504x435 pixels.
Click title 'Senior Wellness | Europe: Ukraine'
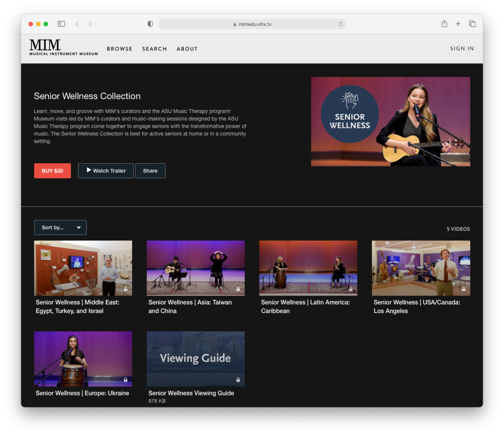[82, 393]
